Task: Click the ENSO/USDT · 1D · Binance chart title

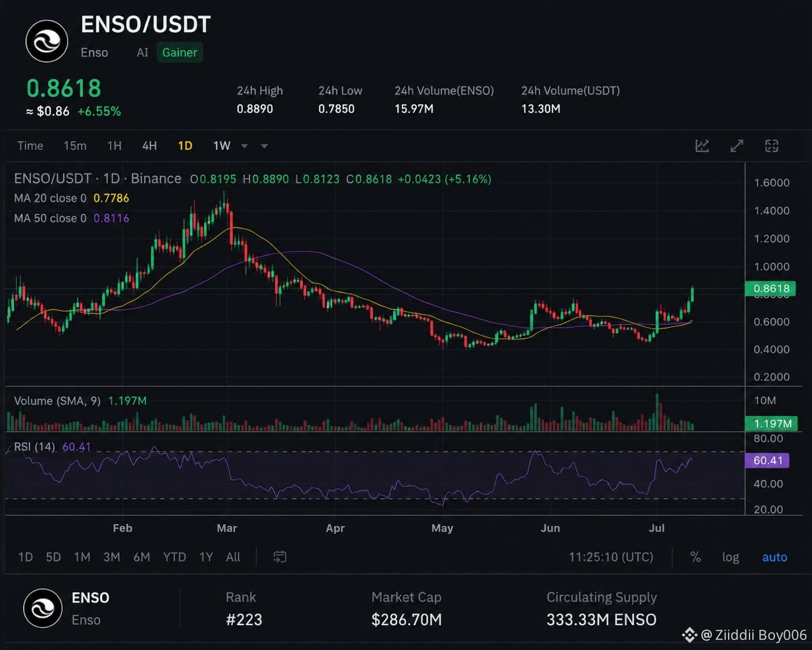Action: [x=97, y=178]
